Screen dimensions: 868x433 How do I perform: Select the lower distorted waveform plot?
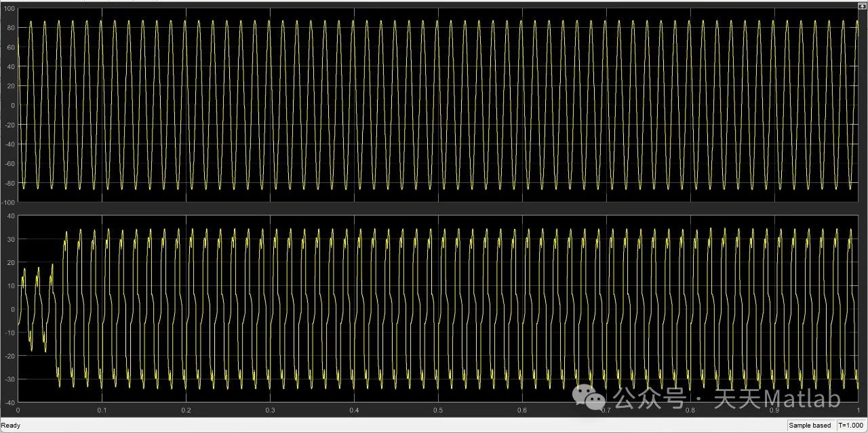click(438, 309)
